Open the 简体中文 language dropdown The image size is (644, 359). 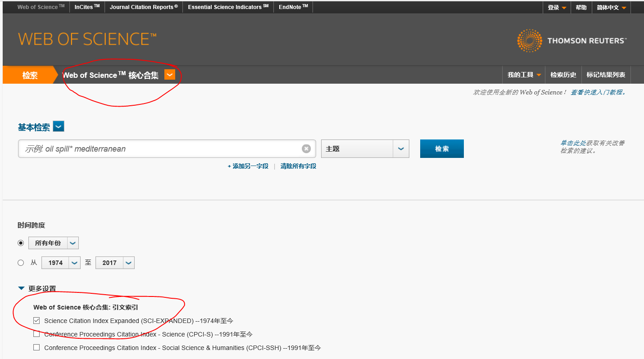pos(611,7)
